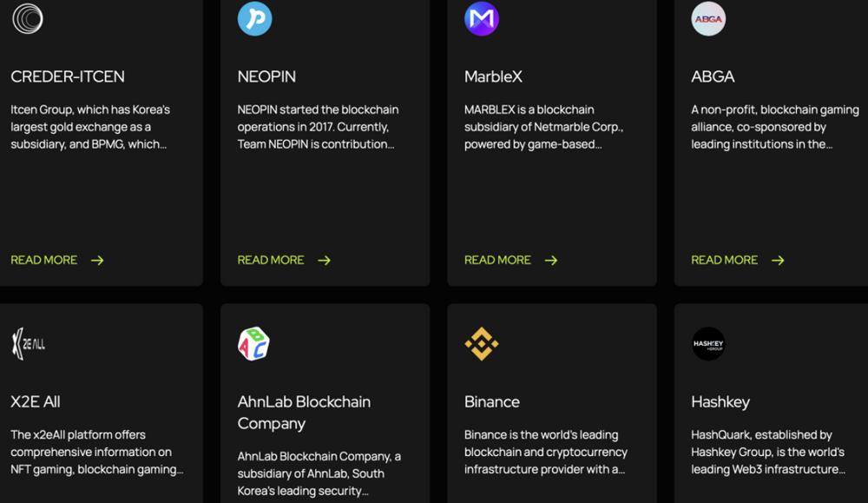The height and width of the screenshot is (503, 868).
Task: Open READ MORE on ABGA card
Action: pyautogui.click(x=724, y=260)
